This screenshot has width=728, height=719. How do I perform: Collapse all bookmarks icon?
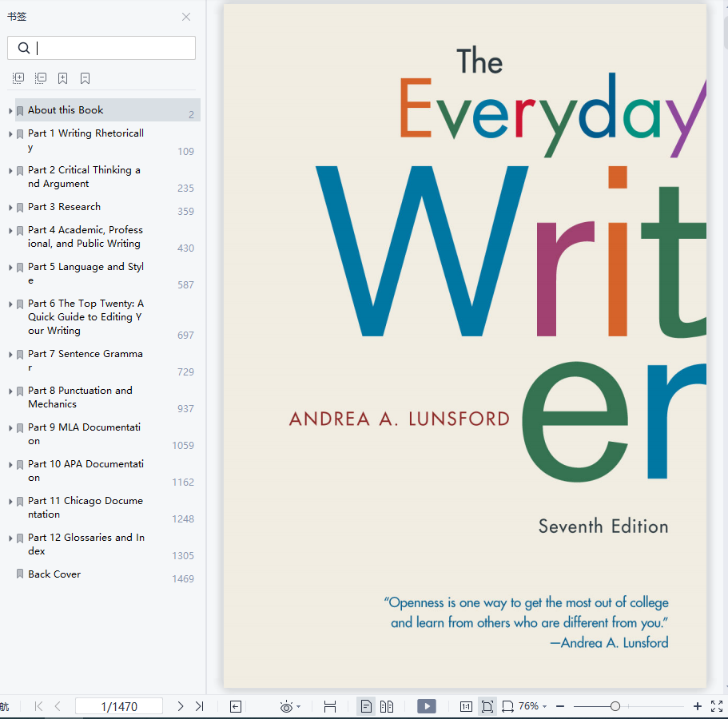click(x=41, y=78)
